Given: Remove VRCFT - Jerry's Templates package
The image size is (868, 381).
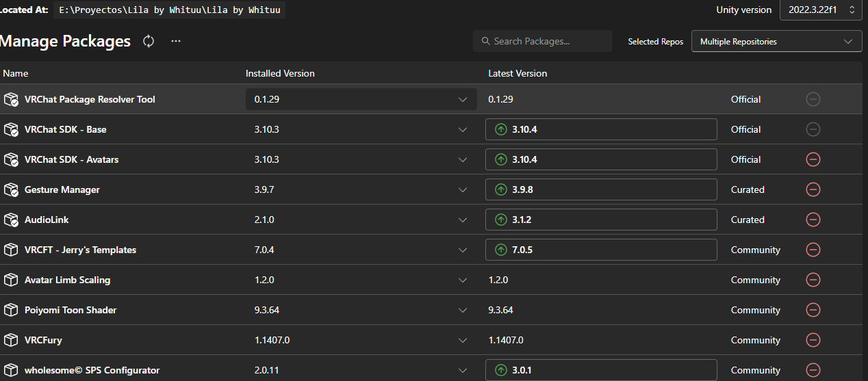Looking at the screenshot, I should pos(813,250).
